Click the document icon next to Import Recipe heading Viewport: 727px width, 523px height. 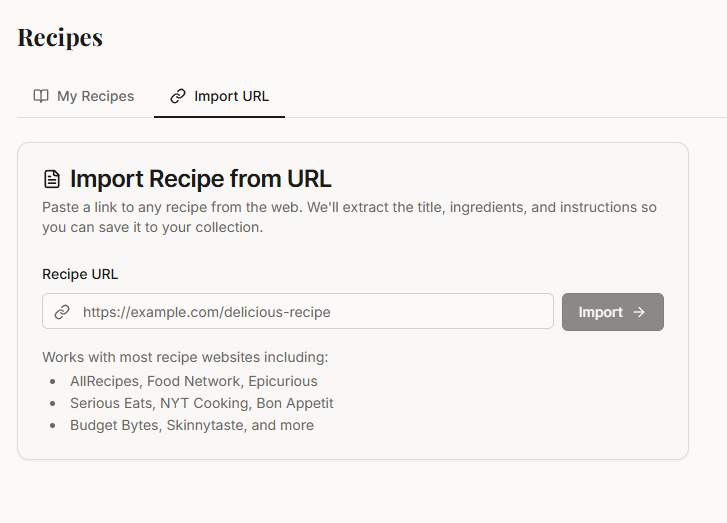click(52, 179)
